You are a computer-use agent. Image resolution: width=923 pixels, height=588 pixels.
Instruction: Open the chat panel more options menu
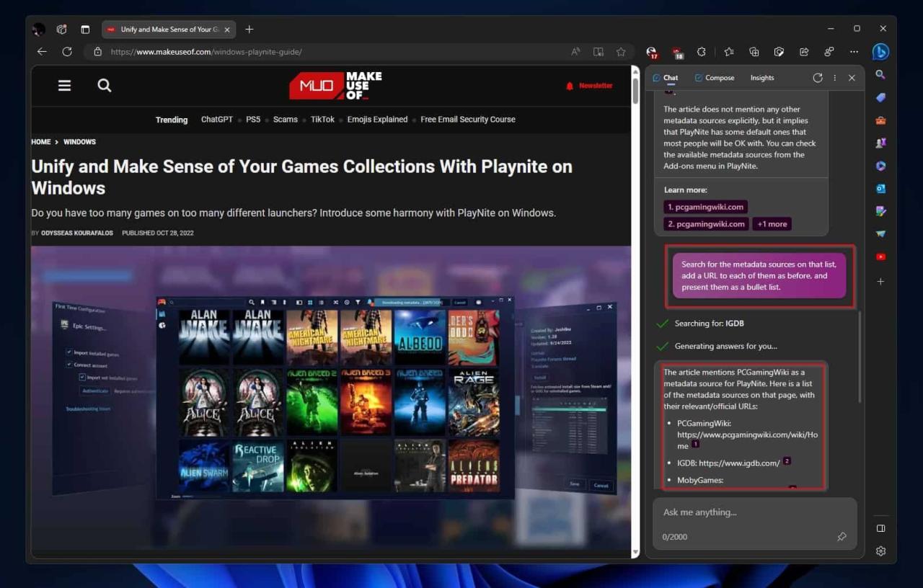coord(835,78)
